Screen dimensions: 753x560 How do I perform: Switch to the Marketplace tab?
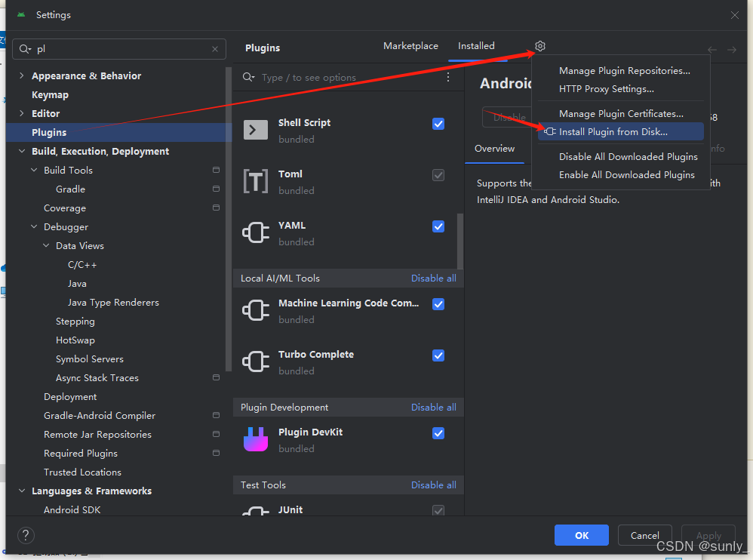click(410, 46)
